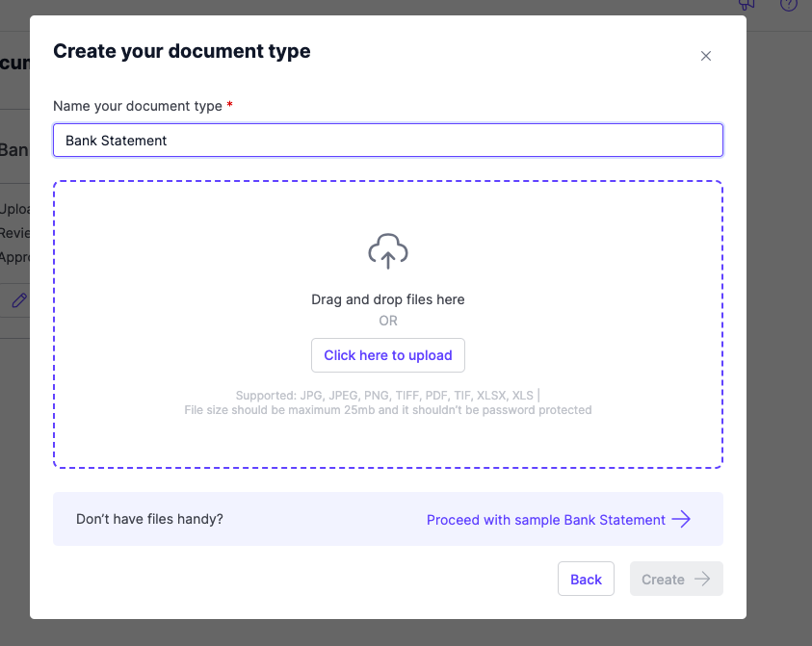
Task: Click the 'Don't have files handy?' text
Action: (x=149, y=519)
